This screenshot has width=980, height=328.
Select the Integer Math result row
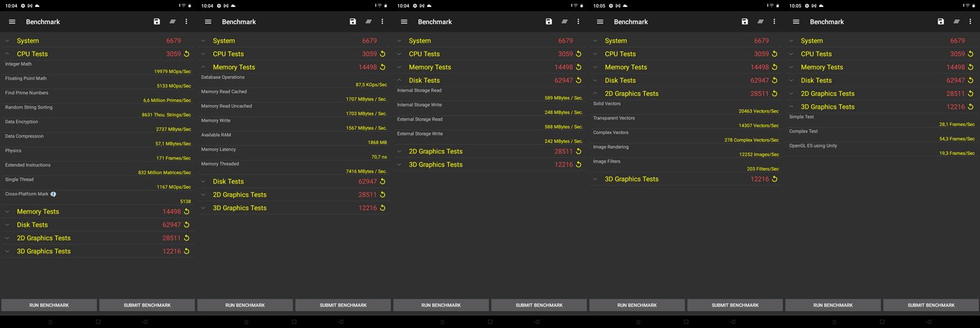pyautogui.click(x=98, y=68)
